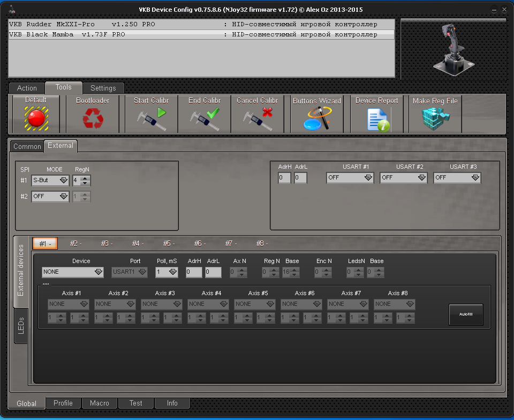Open the USART #2 dropdown

[404, 177]
